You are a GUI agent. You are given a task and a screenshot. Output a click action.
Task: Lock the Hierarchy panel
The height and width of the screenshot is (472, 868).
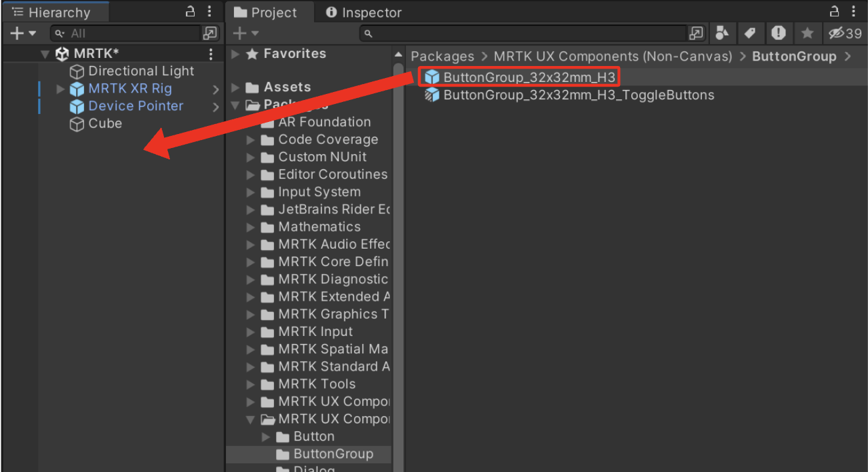pos(191,11)
